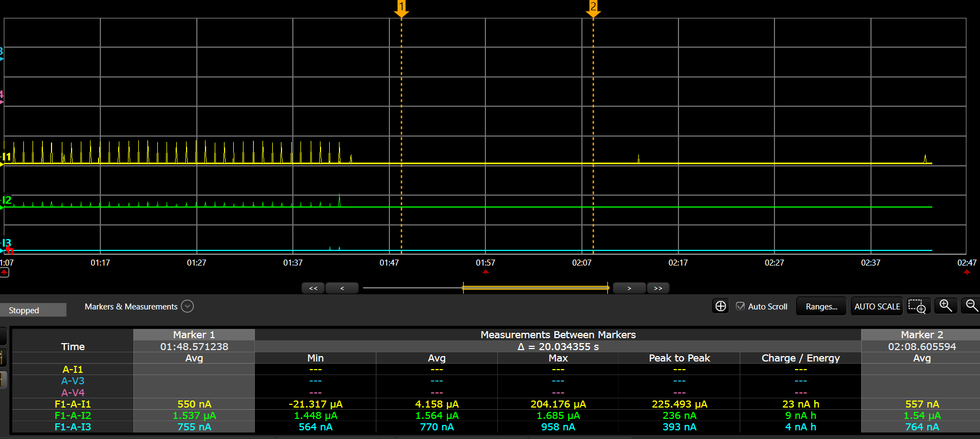
Task: Click the F1-A-I3 max value 958 nA
Action: point(558,427)
